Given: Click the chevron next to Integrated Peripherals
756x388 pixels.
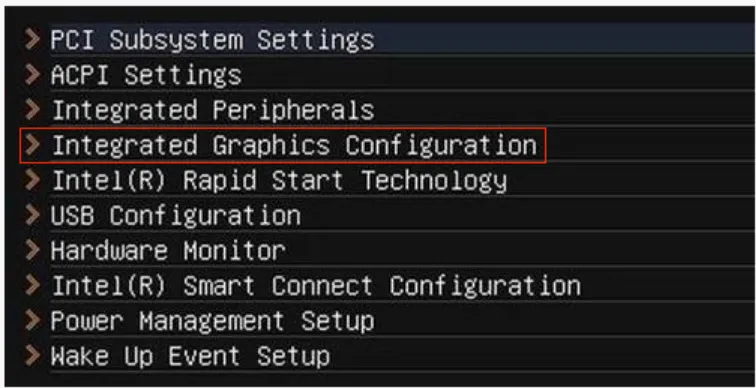Looking at the screenshot, I should click(x=33, y=110).
